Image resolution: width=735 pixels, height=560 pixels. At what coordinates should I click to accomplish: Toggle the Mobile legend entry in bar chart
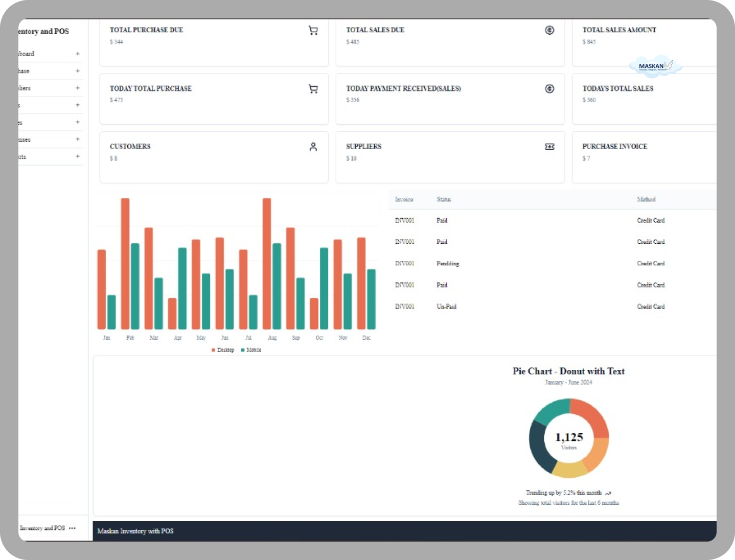click(251, 350)
